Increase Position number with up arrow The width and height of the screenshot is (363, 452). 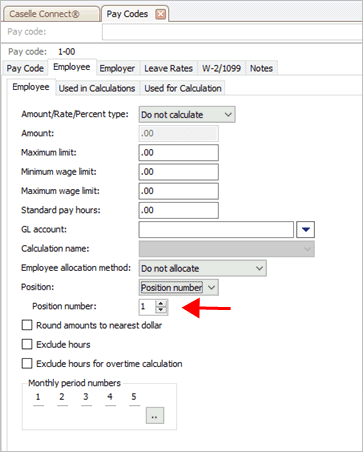[x=161, y=304]
